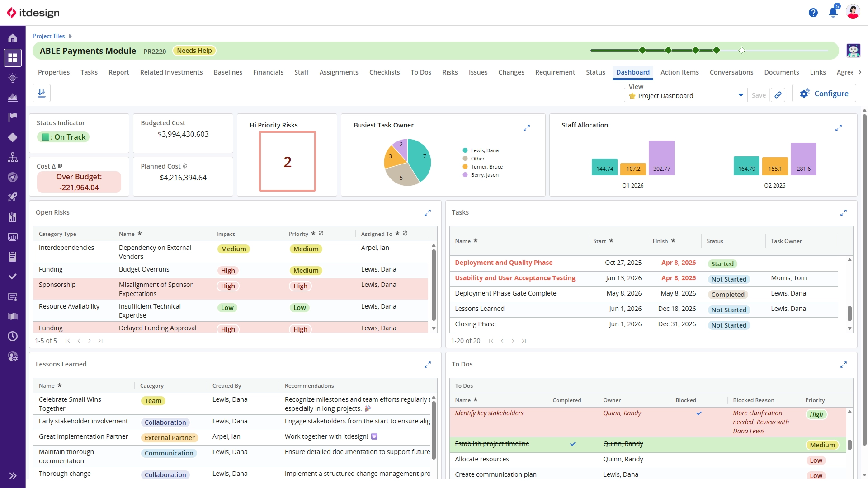Click the Lewis, Dana legend color dot
The image size is (868, 488).
coord(465,150)
